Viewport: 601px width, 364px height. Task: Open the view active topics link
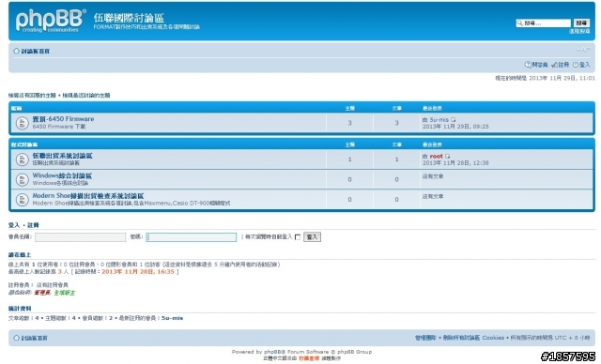86,96
